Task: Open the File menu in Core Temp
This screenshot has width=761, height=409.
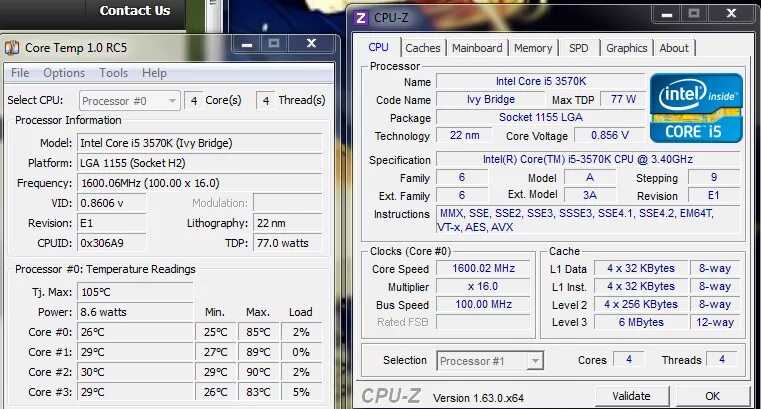Action: click(20, 73)
